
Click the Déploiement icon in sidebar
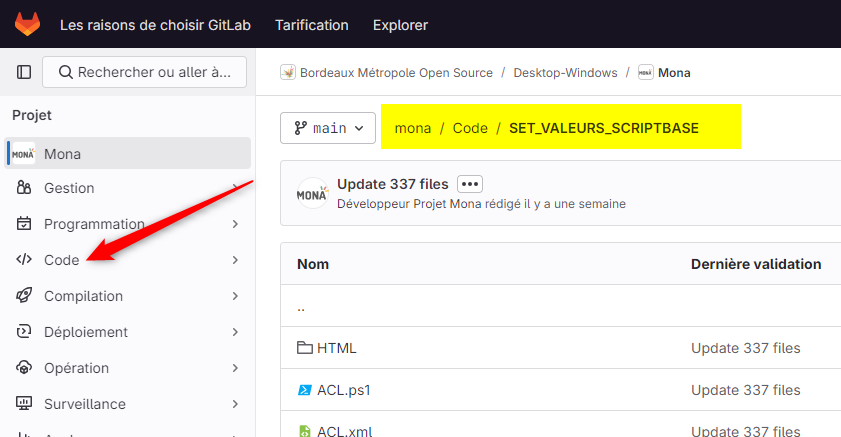point(24,332)
